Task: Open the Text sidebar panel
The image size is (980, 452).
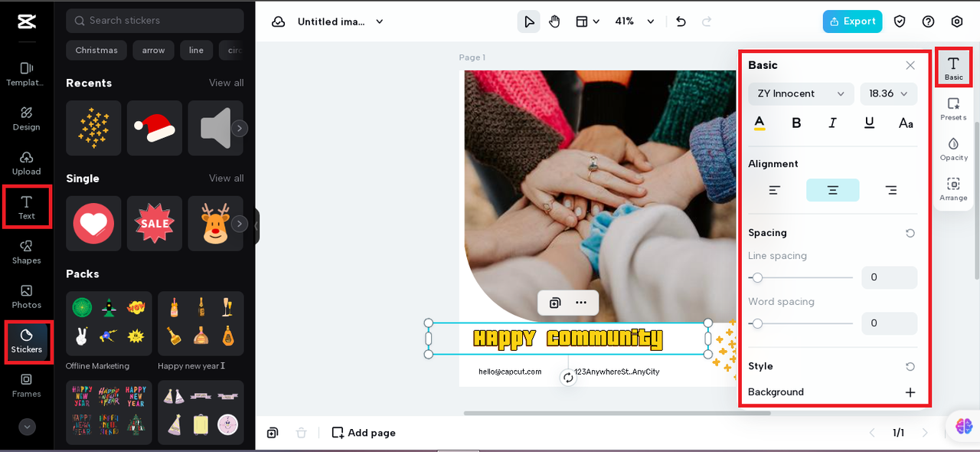Action: coord(26,207)
